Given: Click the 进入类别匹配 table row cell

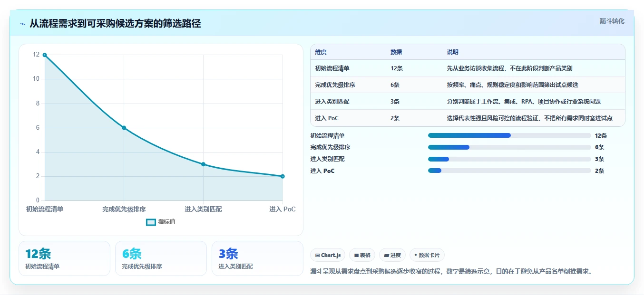Looking at the screenshot, I should [x=332, y=102].
